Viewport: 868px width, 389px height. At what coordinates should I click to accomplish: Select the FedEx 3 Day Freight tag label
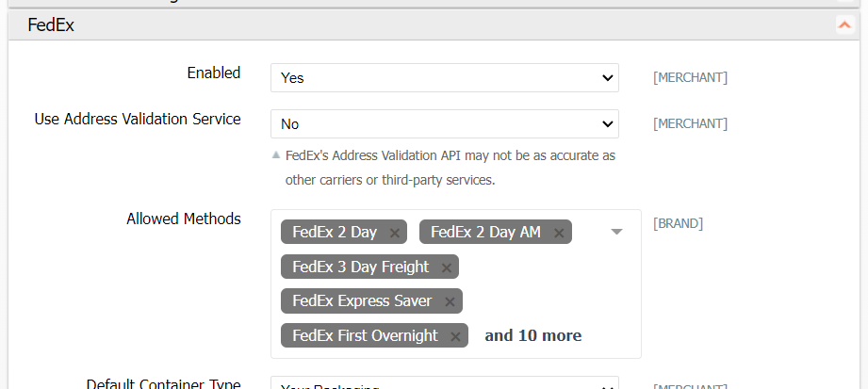click(x=360, y=267)
